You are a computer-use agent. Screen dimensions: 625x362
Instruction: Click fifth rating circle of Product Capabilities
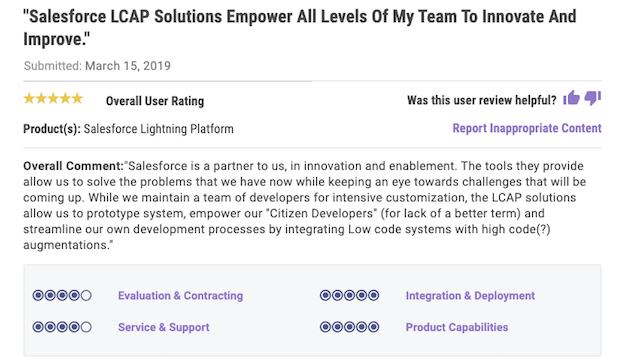click(x=373, y=327)
